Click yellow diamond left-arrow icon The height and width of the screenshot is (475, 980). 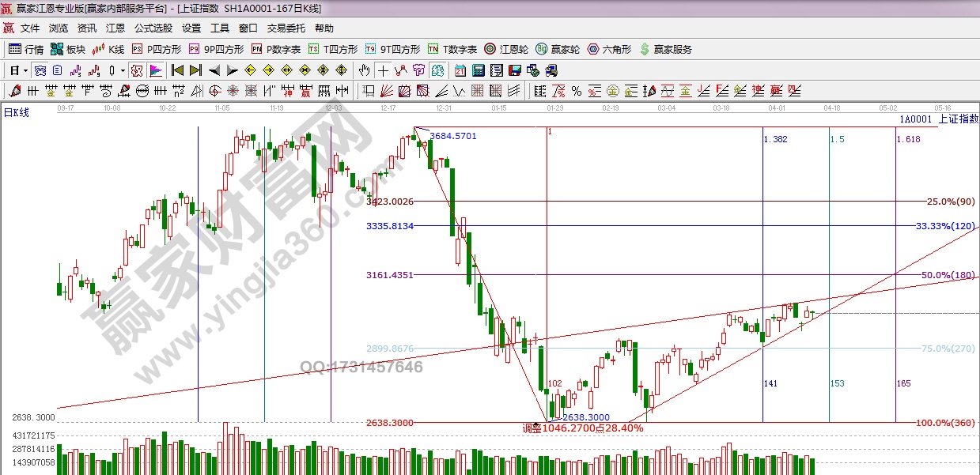[x=250, y=70]
